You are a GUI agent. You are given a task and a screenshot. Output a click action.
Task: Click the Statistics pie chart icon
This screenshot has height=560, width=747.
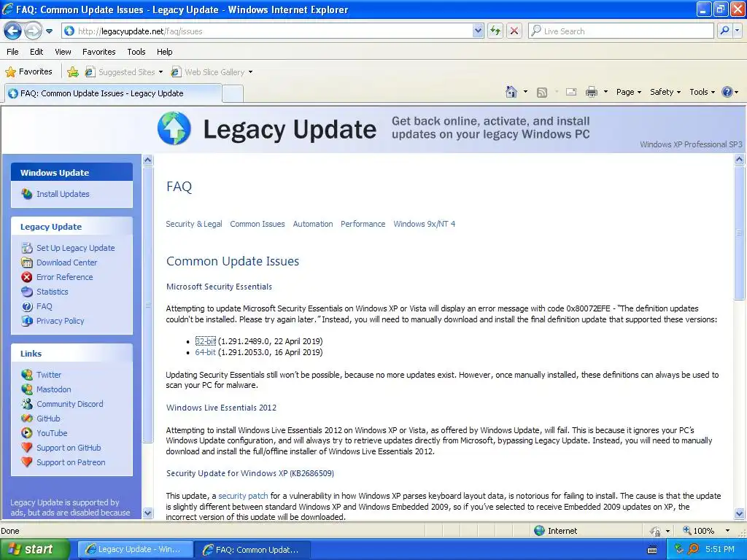coord(27,292)
